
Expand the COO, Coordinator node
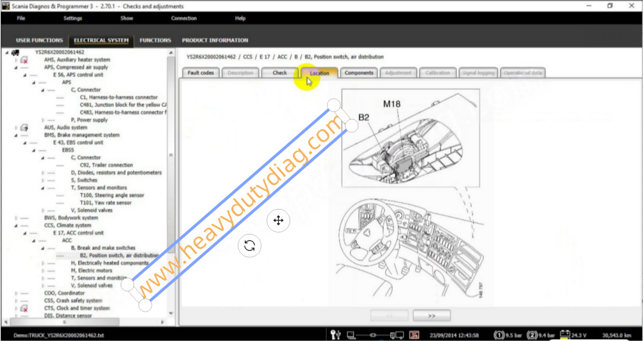[17, 293]
